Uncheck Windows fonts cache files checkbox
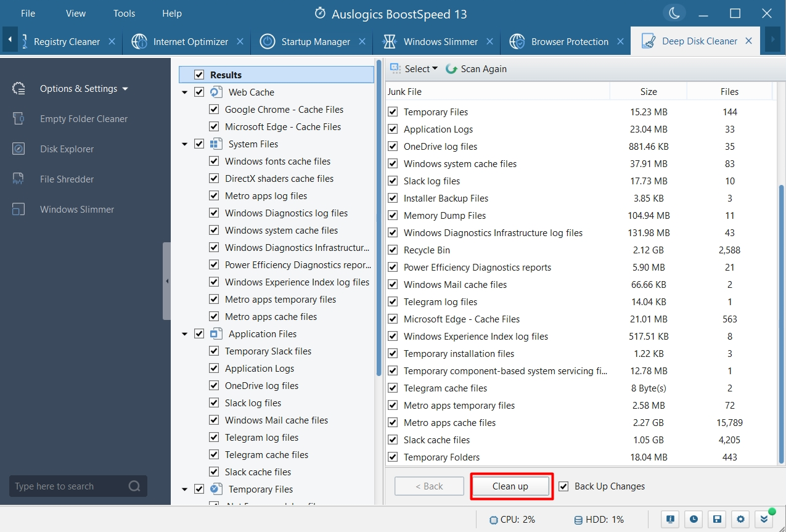This screenshot has height=532, width=786. 214,162
